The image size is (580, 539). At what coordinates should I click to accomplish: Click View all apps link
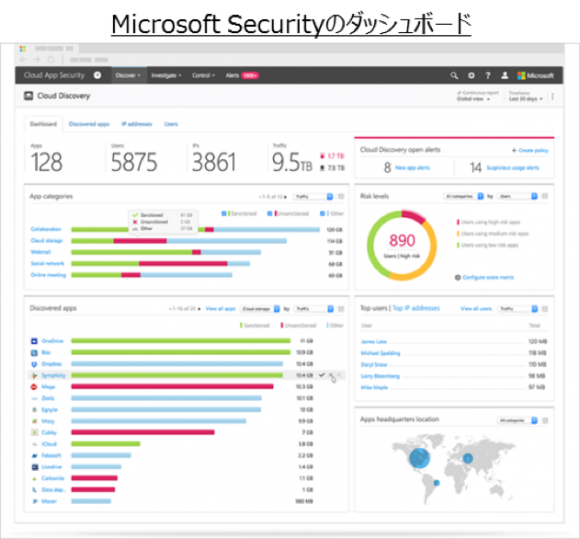point(220,309)
